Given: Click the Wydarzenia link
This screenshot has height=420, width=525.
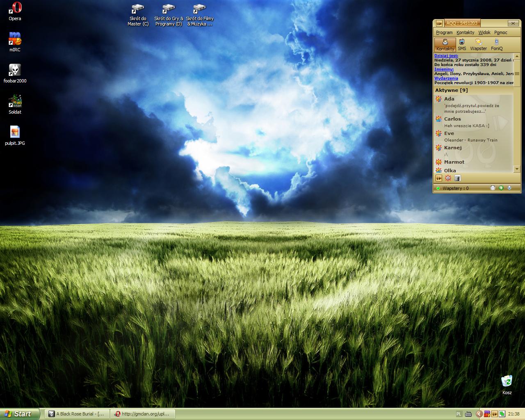Looking at the screenshot, I should point(446,78).
